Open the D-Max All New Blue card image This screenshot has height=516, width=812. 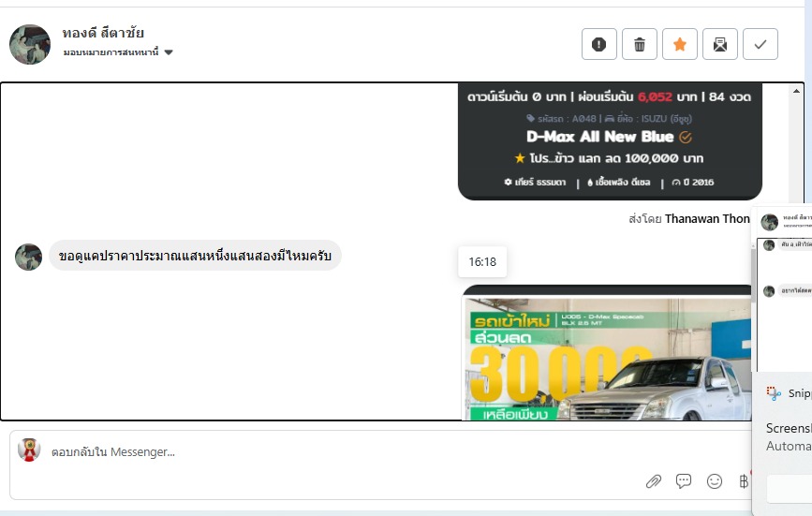610,141
